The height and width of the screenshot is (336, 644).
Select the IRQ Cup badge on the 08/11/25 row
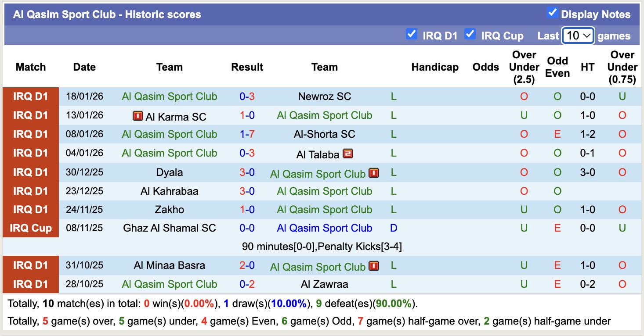point(31,228)
